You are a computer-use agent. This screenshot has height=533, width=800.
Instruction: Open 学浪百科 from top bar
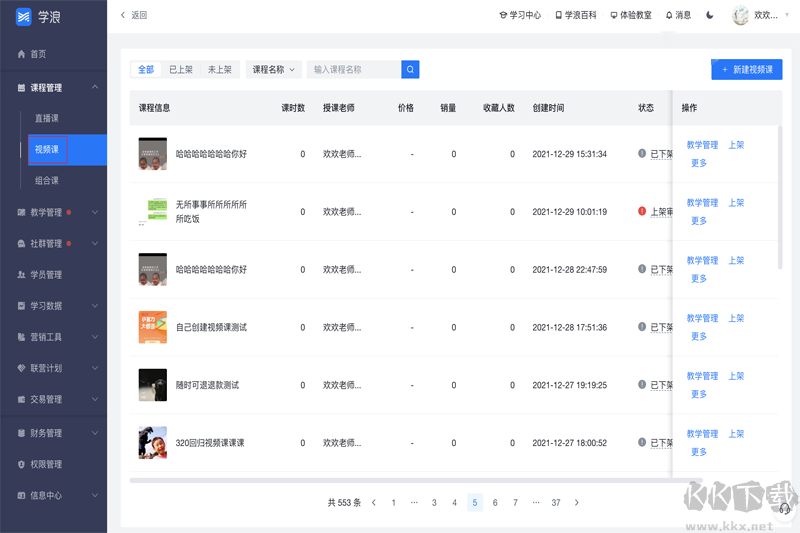click(x=577, y=15)
